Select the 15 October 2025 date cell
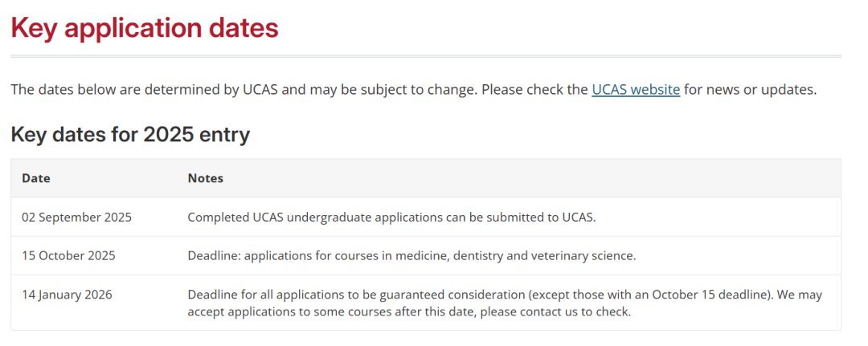 click(x=68, y=256)
